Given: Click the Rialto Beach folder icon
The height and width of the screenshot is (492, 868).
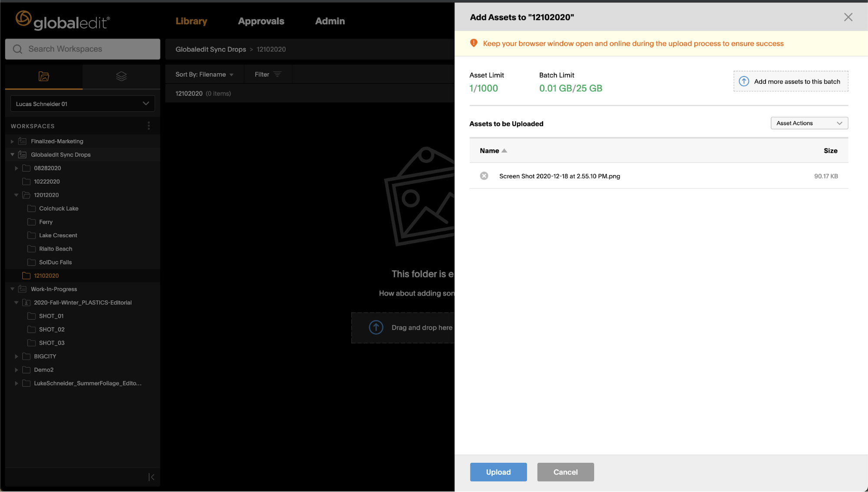Looking at the screenshot, I should (x=31, y=249).
